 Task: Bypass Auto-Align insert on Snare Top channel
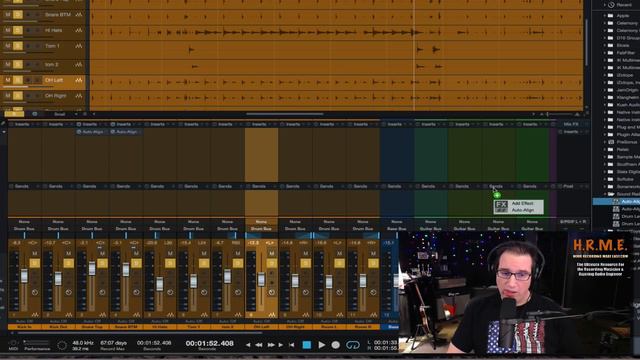[79, 132]
